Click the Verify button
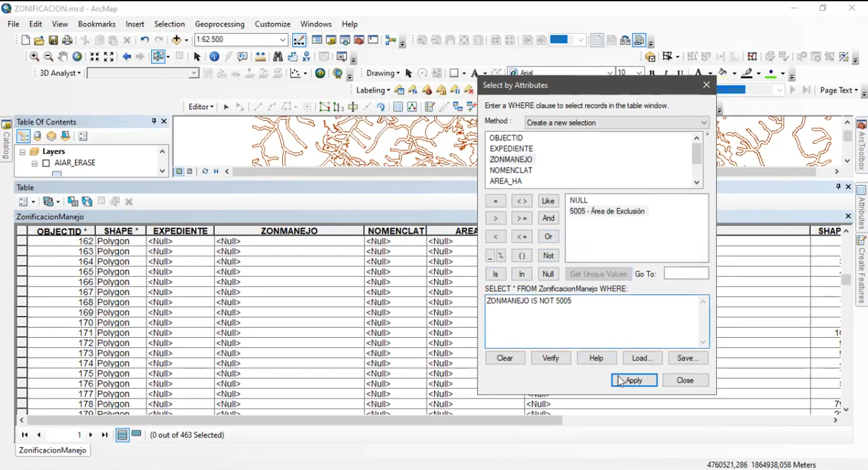868x470 pixels. (551, 358)
